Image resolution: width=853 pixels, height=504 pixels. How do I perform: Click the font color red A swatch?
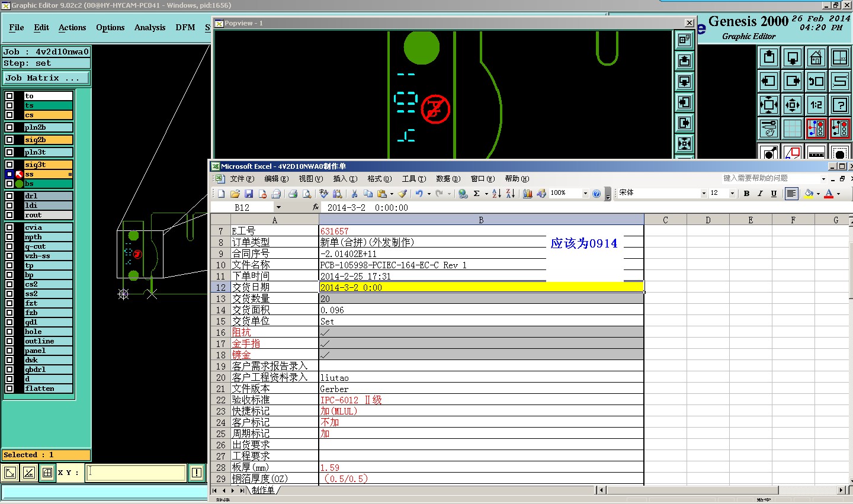click(829, 194)
